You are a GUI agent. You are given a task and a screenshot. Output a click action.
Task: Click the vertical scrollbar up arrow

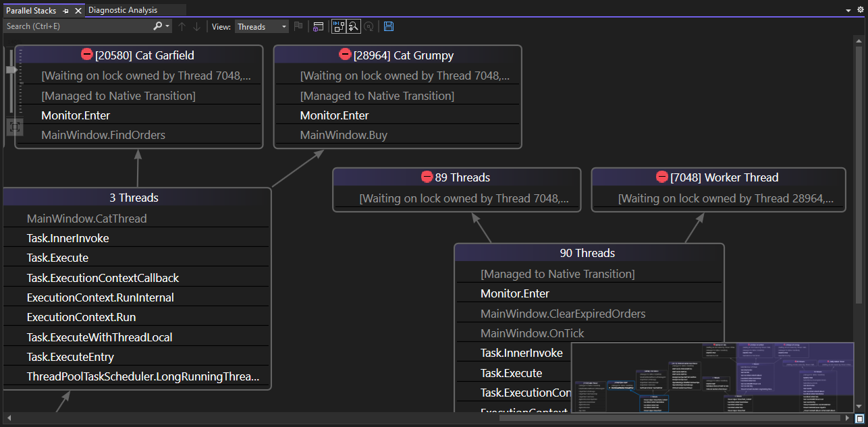pyautogui.click(x=859, y=42)
